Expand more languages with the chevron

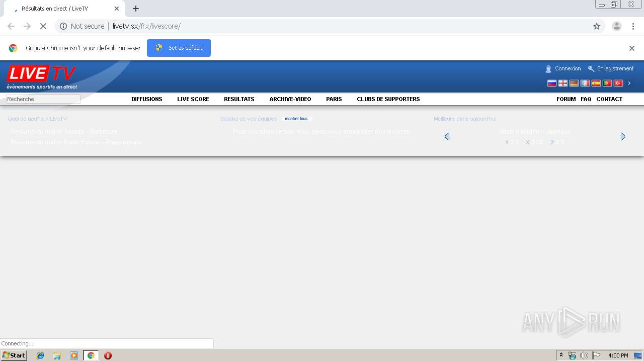629,83
